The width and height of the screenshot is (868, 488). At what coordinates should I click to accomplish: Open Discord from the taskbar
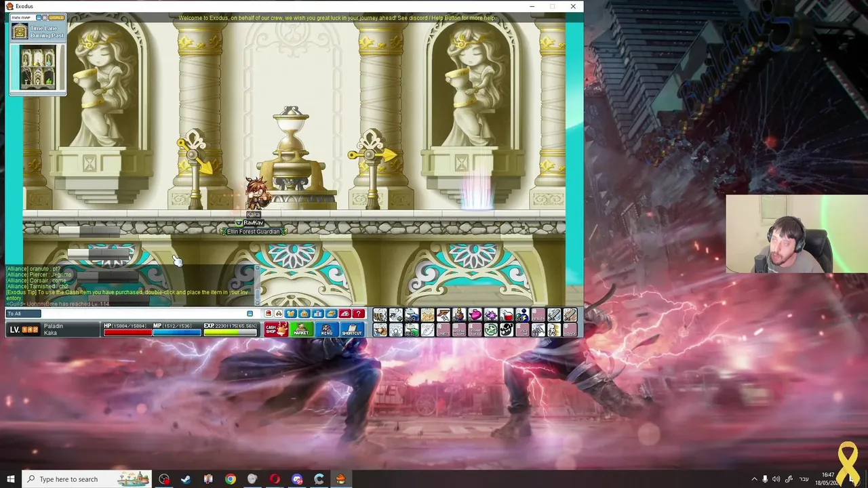[x=297, y=479]
